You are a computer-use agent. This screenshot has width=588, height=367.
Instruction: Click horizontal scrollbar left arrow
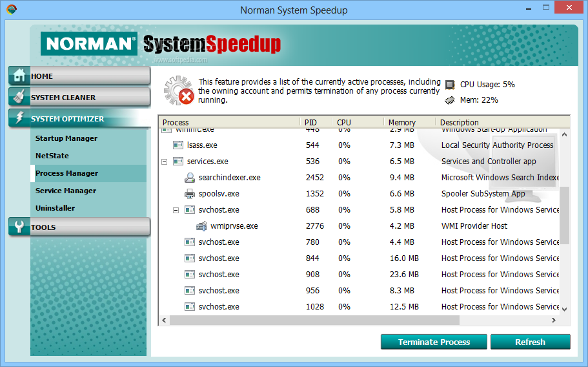[164, 320]
